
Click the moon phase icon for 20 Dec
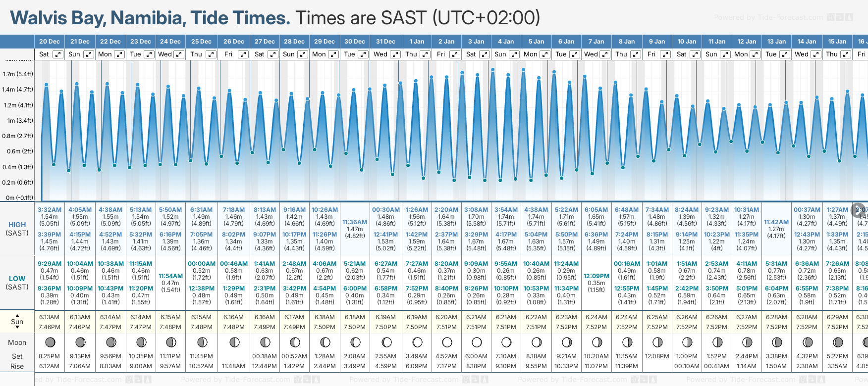tap(50, 342)
